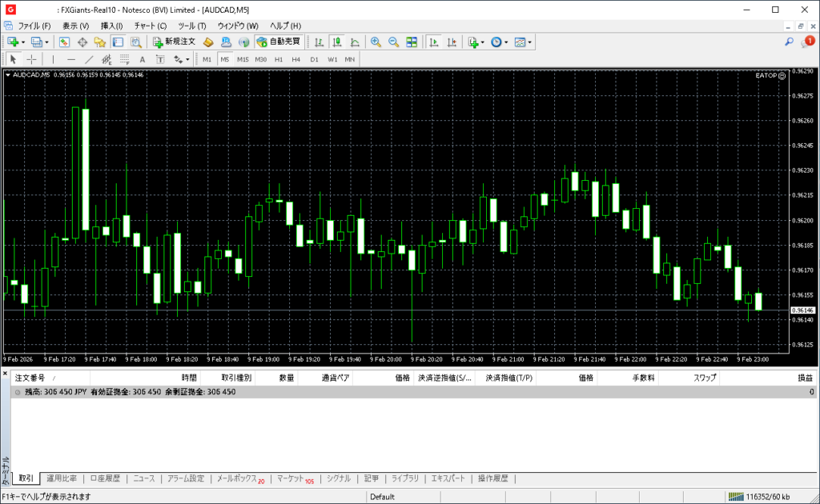The width and height of the screenshot is (820, 504).
Task: Switch to the 口座履歴 tab
Action: [x=105, y=478]
